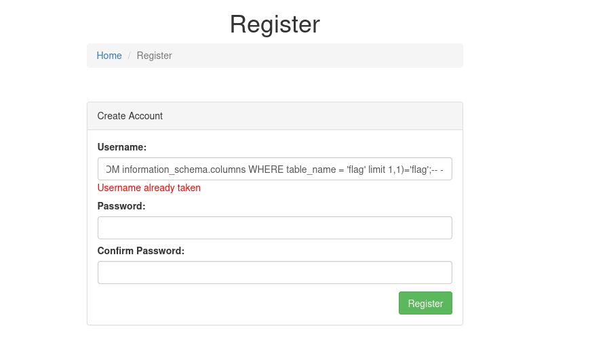Image resolution: width=609 pixels, height=364 pixels.
Task: Click the large Register page heading
Action: [x=275, y=24]
